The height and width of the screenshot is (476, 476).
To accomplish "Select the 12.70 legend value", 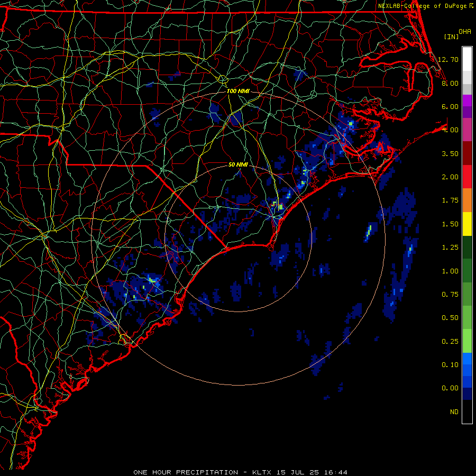I will point(448,59).
